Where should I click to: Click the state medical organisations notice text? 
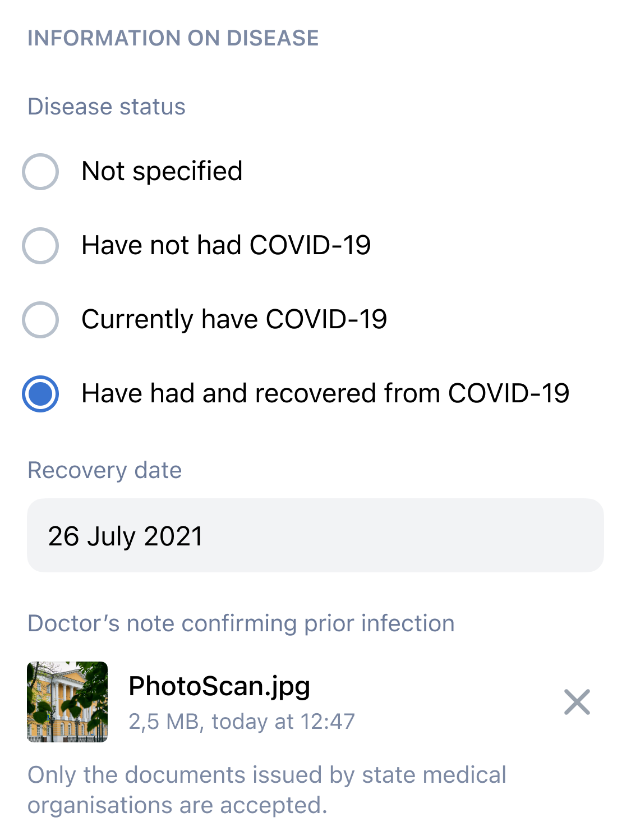pos(267,789)
